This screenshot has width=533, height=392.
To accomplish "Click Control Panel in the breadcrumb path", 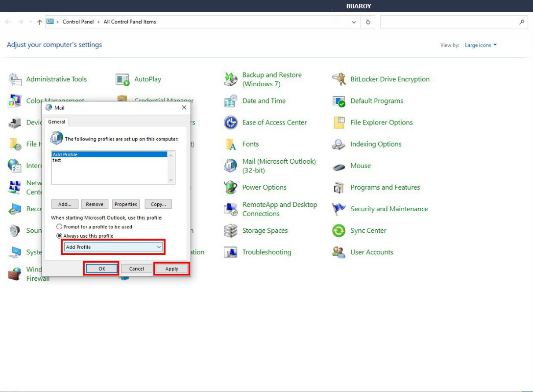I will click(78, 22).
